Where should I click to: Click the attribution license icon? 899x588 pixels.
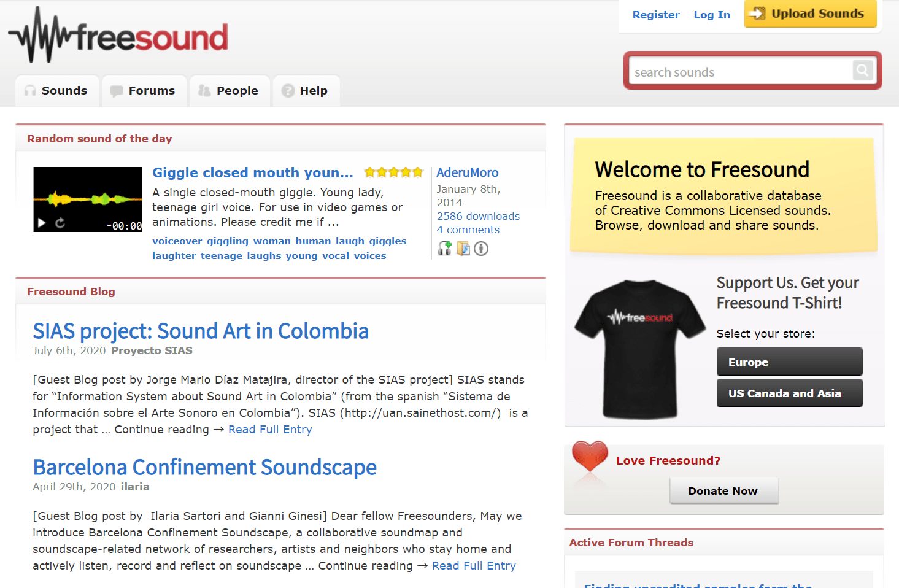point(481,249)
